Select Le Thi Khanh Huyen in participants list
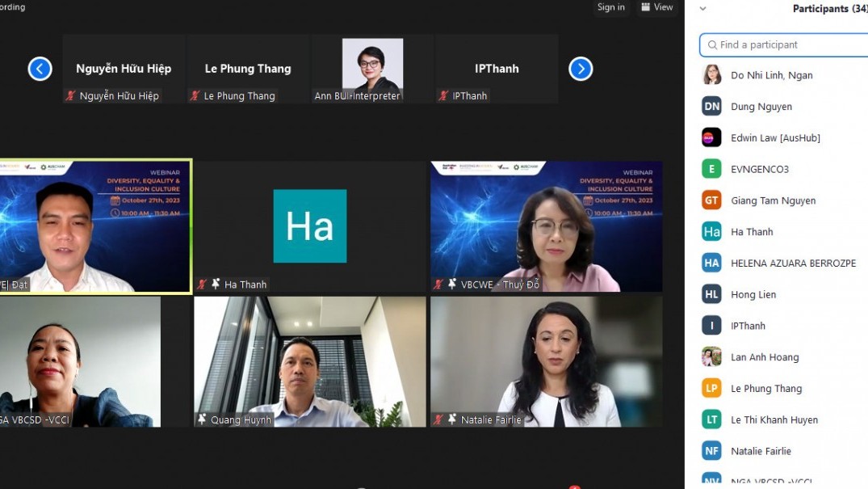 (774, 419)
